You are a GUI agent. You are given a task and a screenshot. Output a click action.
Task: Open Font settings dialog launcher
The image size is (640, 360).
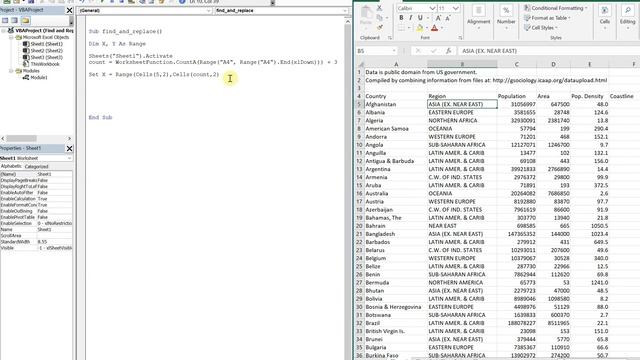coord(460,38)
